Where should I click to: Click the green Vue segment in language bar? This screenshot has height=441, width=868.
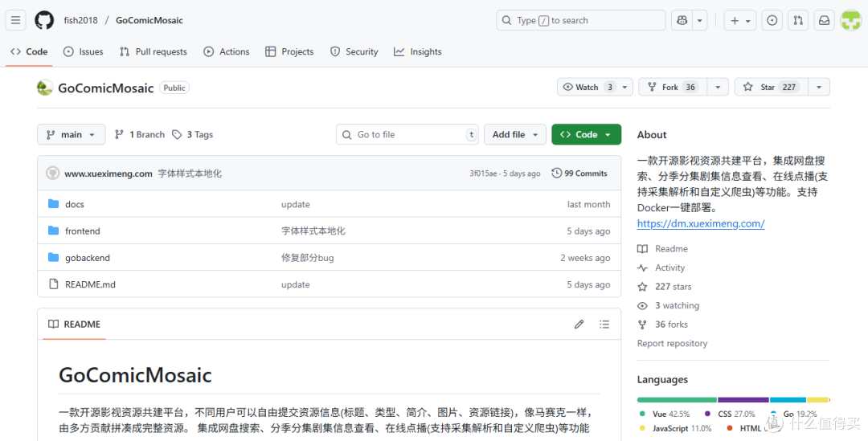(677, 399)
